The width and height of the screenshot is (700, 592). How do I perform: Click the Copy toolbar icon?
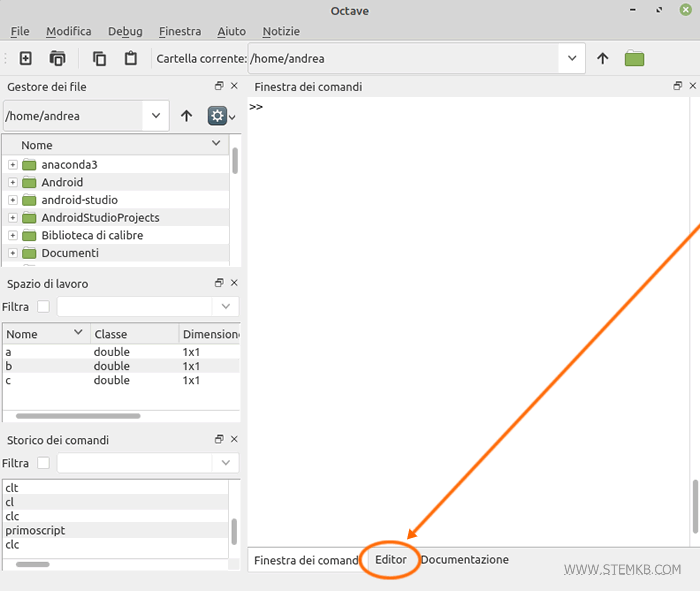click(x=99, y=58)
